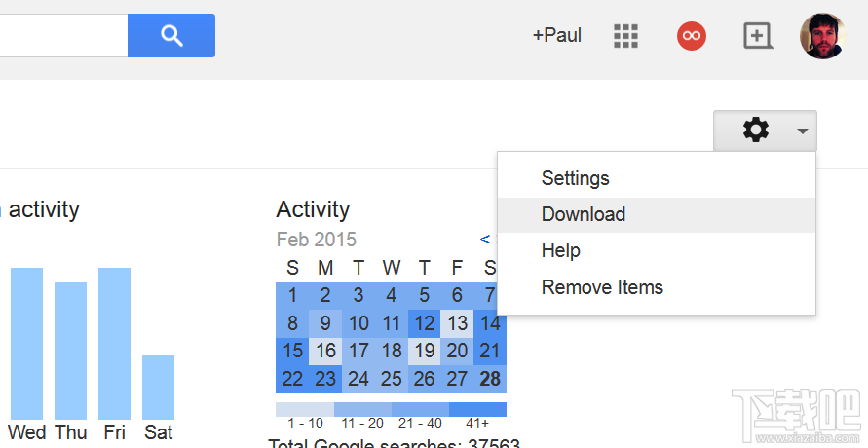
Task: Open the red notifications circle icon
Action: point(692,36)
